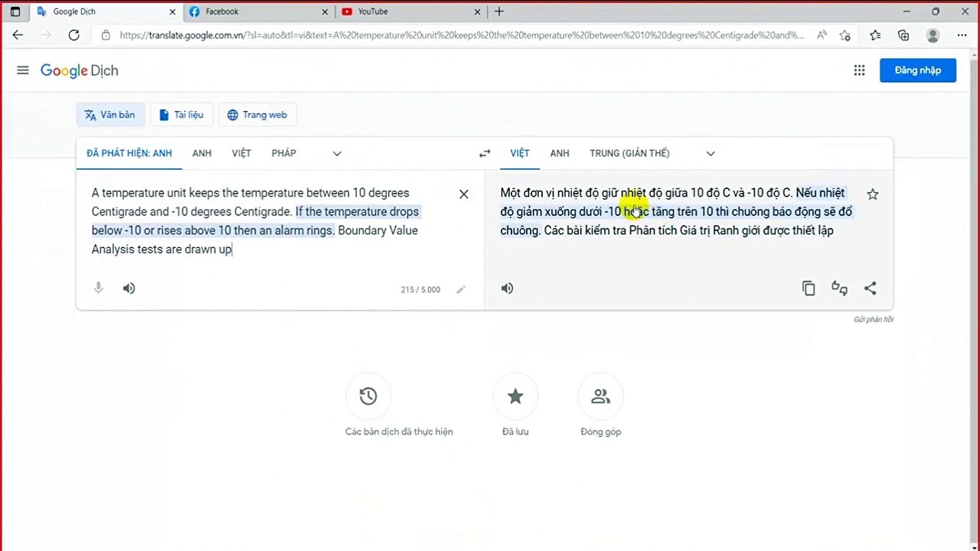Select VIỆT as source language
Image resolution: width=980 pixels, height=551 pixels.
click(x=241, y=154)
